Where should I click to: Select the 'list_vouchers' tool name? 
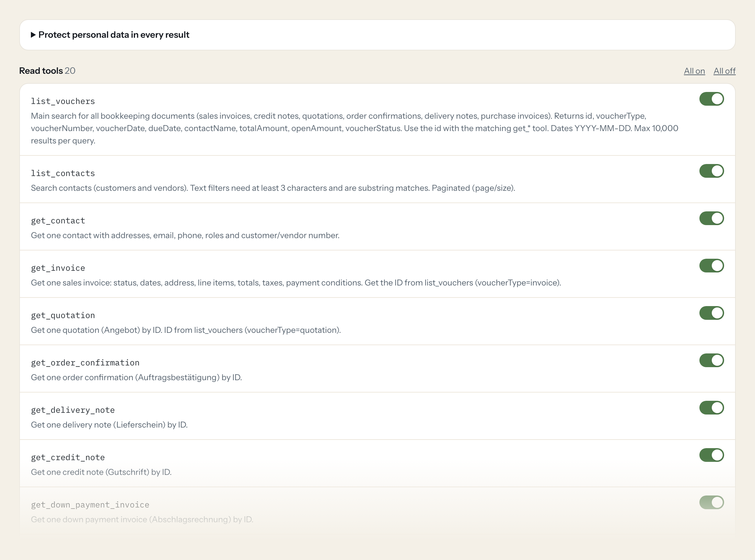tap(63, 101)
